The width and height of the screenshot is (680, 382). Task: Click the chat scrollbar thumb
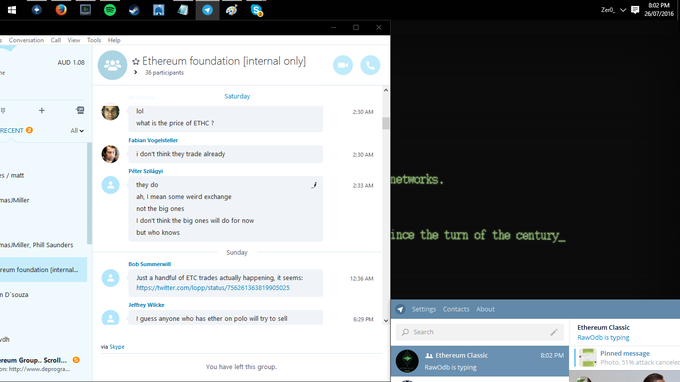click(386, 123)
